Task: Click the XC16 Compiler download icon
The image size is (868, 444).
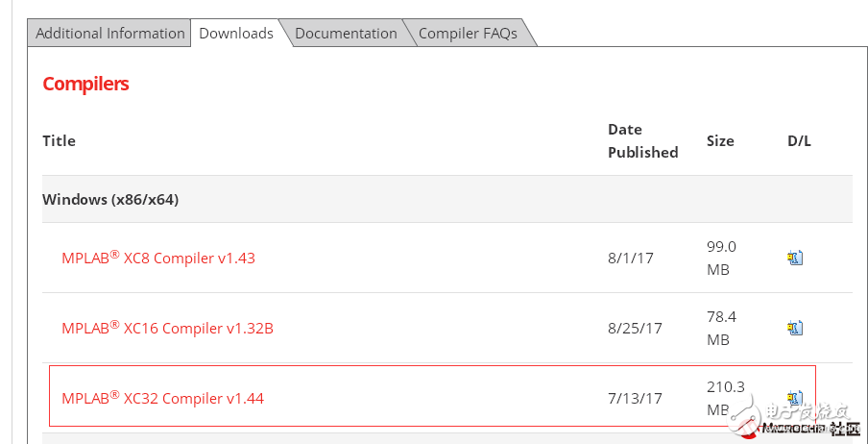Action: (795, 328)
